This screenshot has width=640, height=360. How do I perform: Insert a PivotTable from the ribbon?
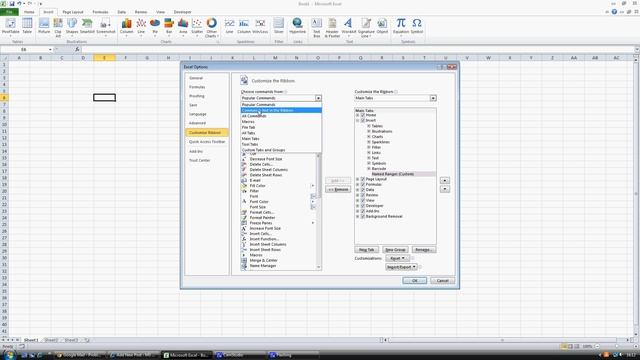point(11,27)
